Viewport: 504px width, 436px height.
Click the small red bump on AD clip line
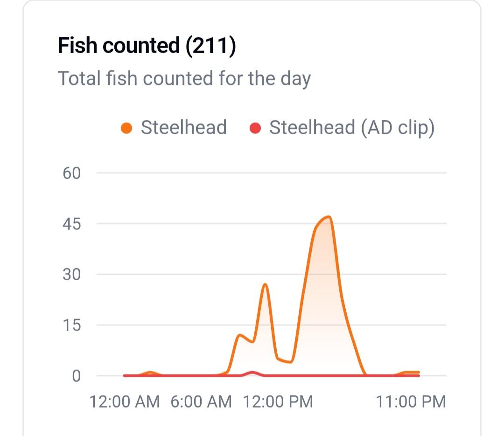click(253, 372)
